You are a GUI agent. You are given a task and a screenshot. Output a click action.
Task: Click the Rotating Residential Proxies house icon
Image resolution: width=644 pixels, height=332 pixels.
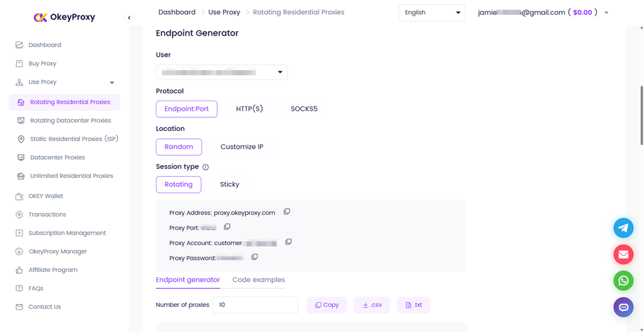point(21,102)
